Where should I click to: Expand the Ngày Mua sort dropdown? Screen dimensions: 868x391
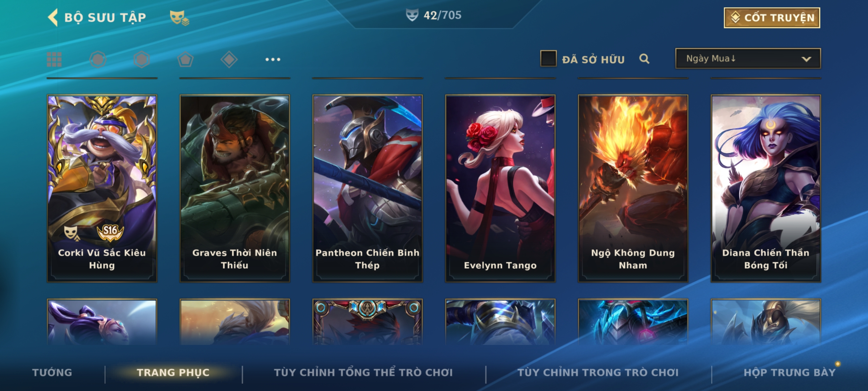748,59
